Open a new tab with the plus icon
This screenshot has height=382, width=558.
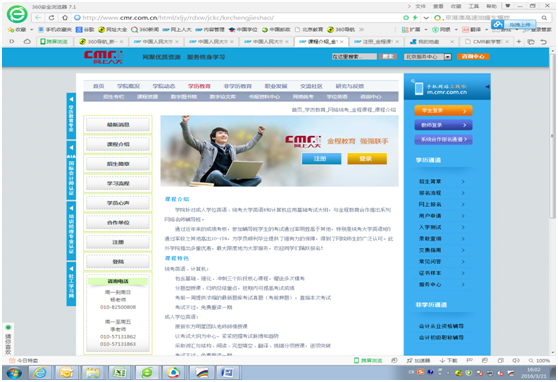coord(519,42)
